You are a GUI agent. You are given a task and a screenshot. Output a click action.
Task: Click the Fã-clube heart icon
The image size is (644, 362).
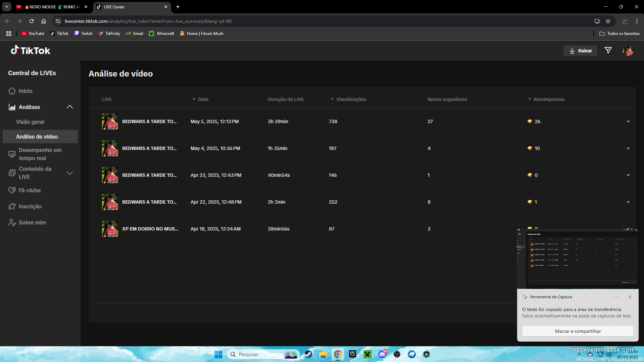click(12, 190)
